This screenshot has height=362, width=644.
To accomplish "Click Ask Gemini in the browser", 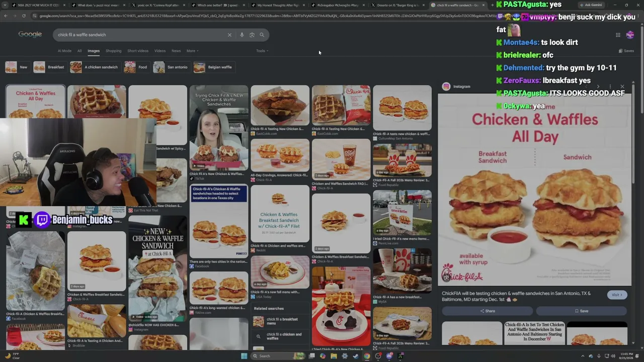I will pyautogui.click(x=590, y=5).
